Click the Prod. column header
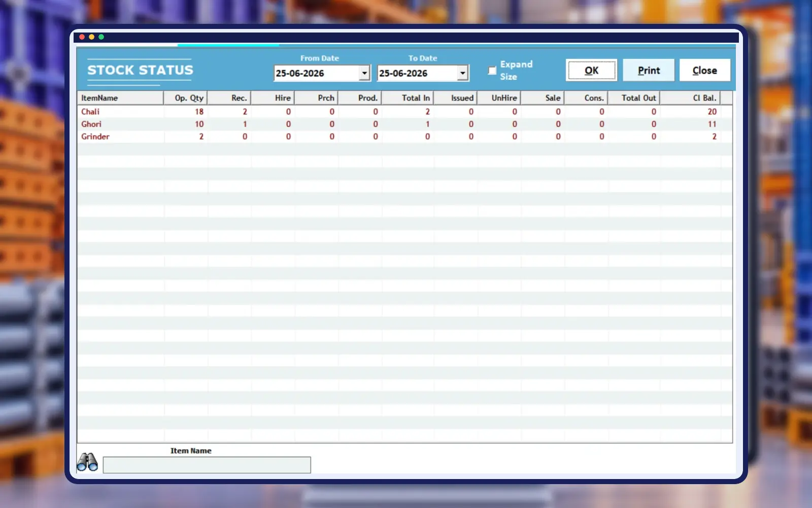 (x=360, y=98)
